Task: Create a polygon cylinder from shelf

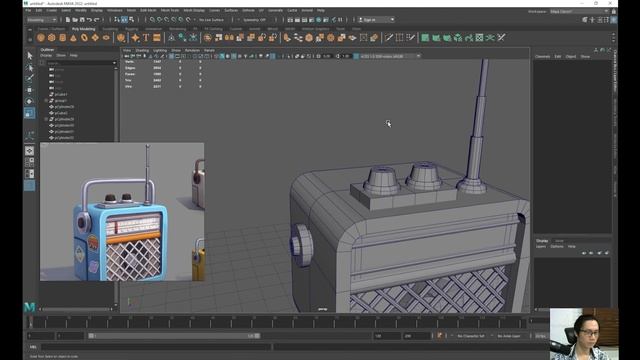Action: pos(62,38)
